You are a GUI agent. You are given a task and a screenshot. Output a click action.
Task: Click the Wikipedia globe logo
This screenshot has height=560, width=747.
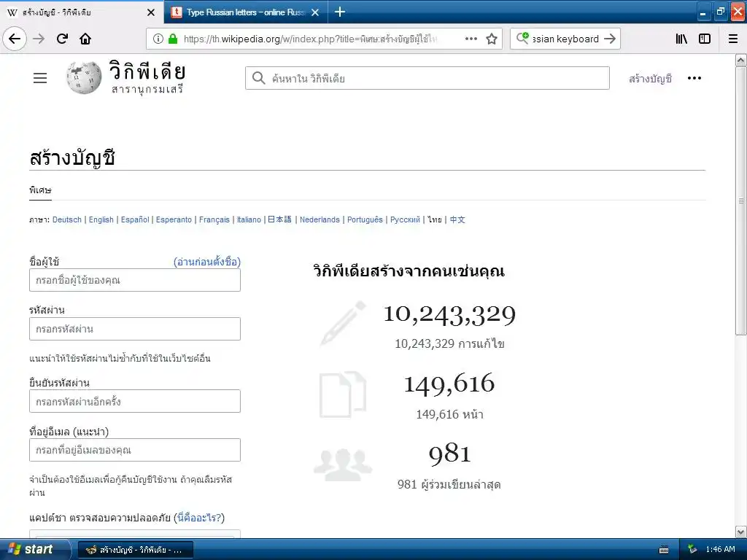(x=84, y=77)
